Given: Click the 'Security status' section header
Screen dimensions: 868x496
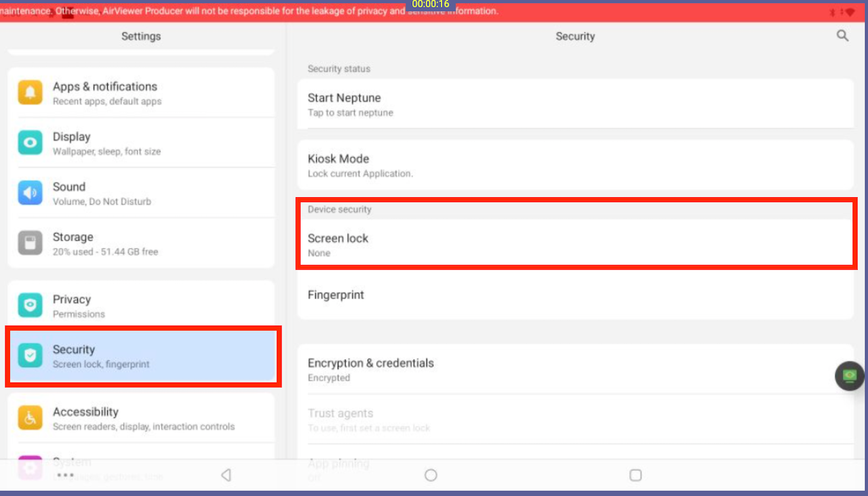Looking at the screenshot, I should 339,69.
